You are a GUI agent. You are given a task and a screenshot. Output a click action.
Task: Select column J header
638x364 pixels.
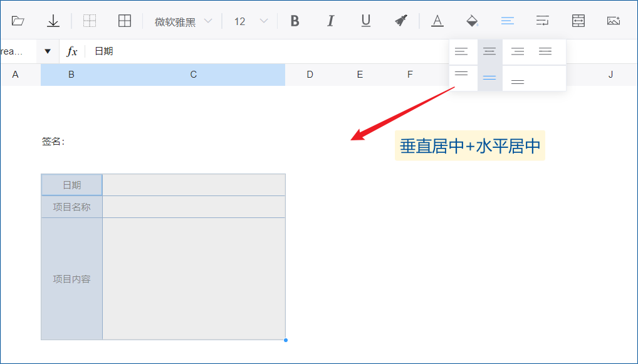click(x=610, y=75)
